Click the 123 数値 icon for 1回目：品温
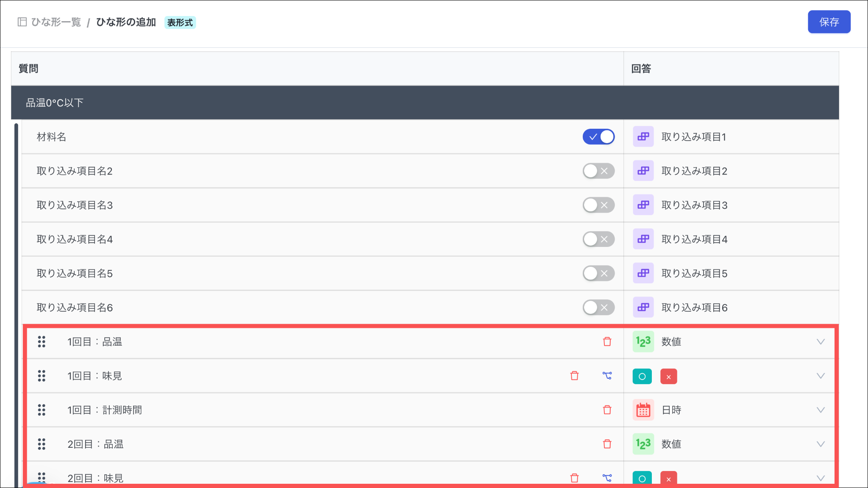This screenshot has width=868, height=488. 643,341
